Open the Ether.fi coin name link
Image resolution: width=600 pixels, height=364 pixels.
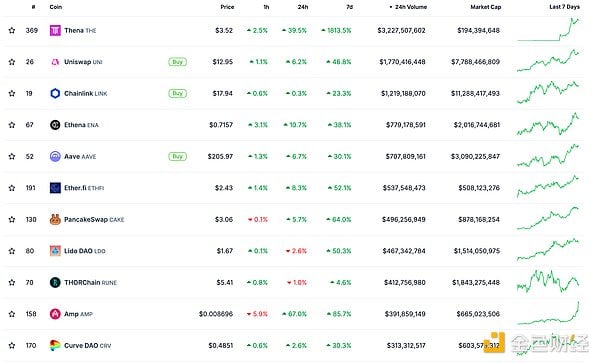75,188
